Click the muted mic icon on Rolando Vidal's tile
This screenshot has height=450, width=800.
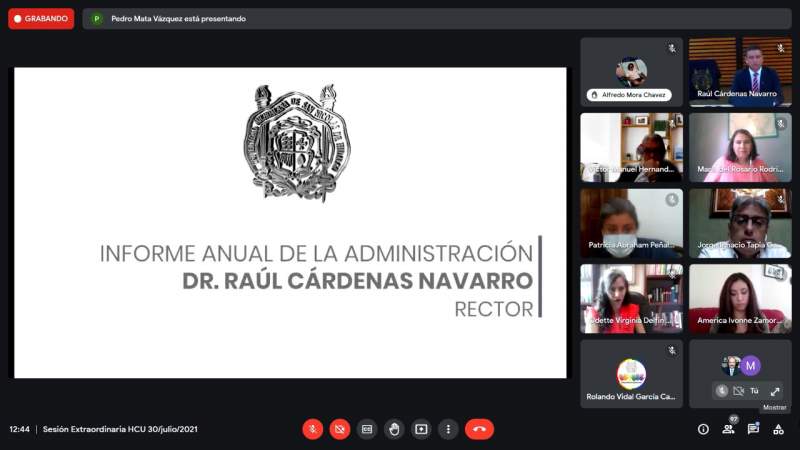click(672, 351)
